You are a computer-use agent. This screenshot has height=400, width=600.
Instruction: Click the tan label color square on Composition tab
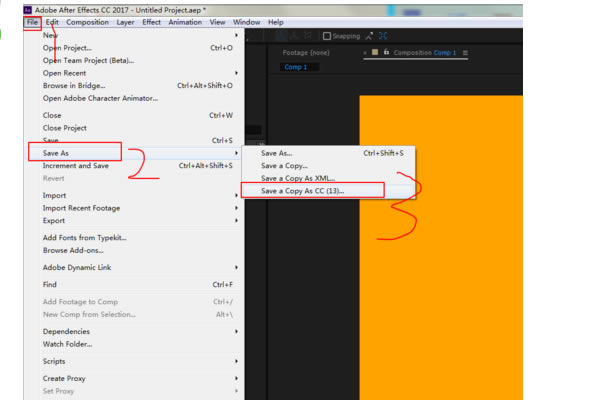pyautogui.click(x=375, y=52)
